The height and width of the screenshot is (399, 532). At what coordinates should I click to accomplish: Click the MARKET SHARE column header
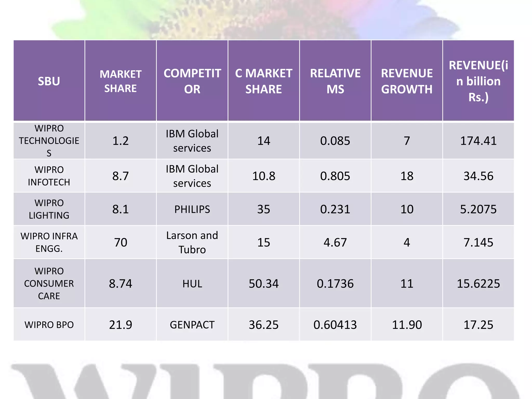[x=121, y=81]
